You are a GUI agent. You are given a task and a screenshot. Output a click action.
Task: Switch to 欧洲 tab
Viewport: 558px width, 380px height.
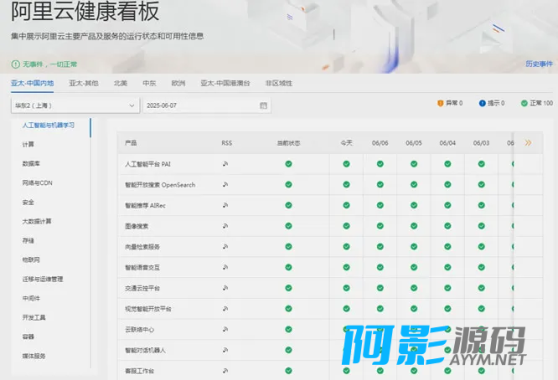(x=178, y=83)
